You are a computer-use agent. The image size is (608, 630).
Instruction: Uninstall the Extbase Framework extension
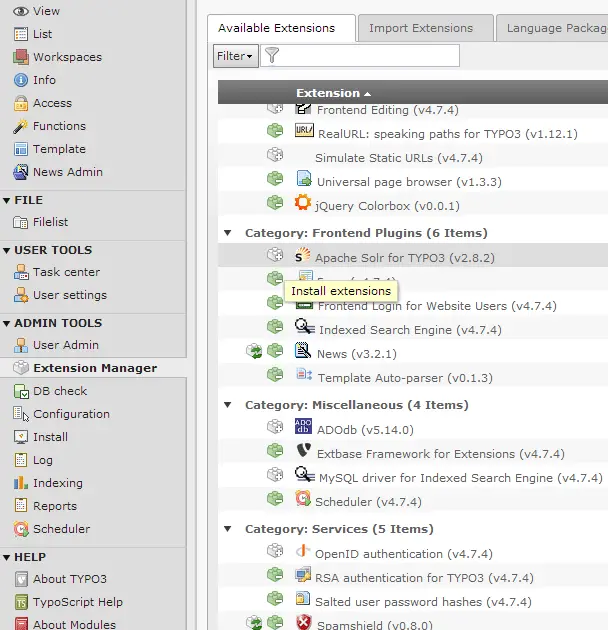click(275, 450)
